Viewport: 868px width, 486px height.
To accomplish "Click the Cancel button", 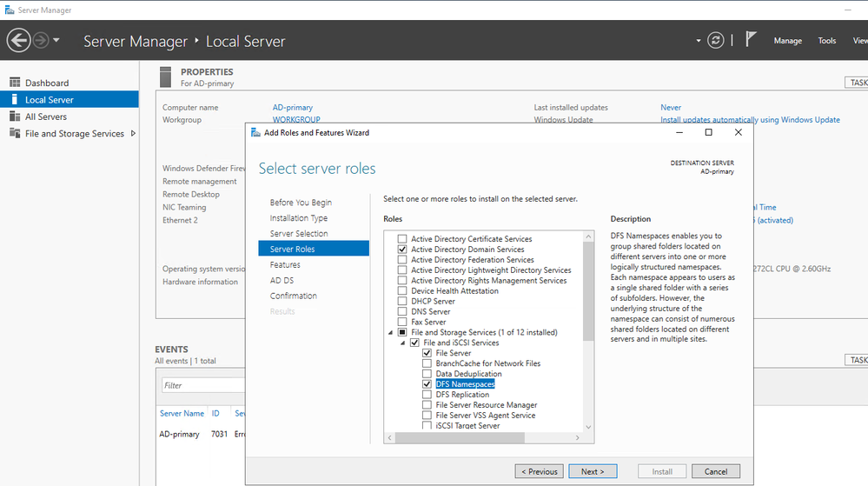I will (x=716, y=471).
